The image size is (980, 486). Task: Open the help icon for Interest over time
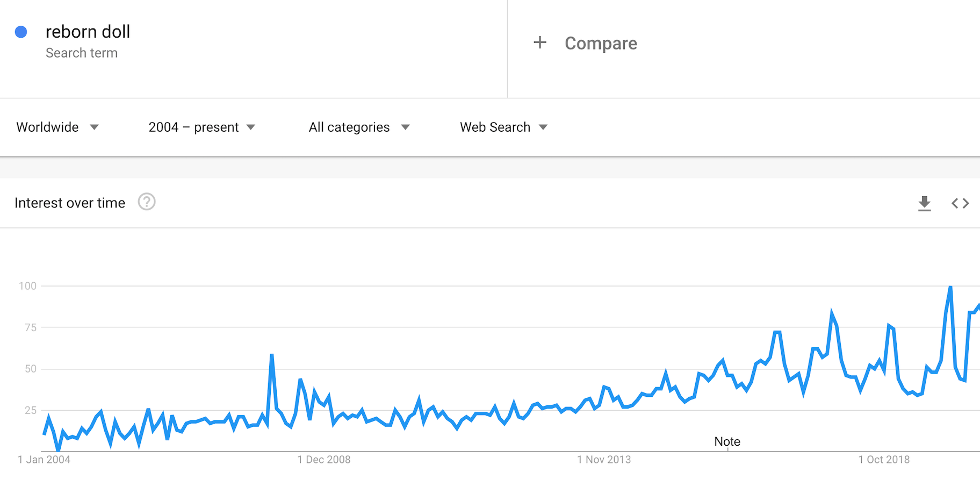[147, 202]
